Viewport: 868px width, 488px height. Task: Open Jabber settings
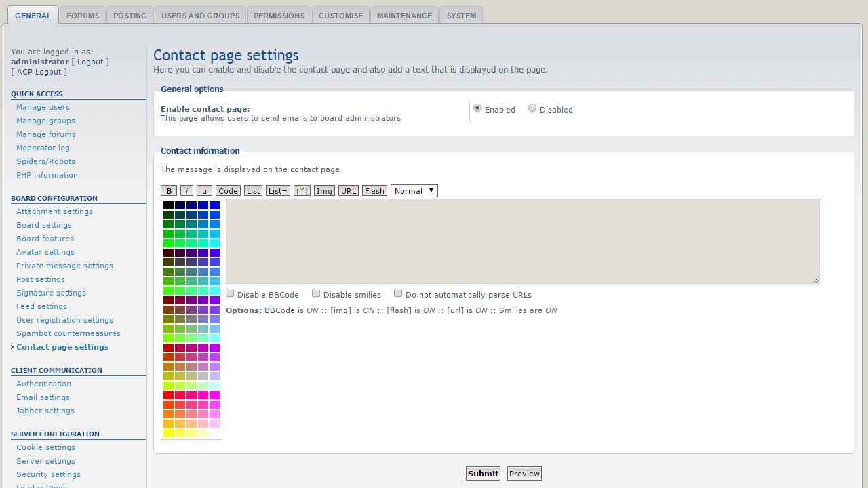[x=45, y=411]
